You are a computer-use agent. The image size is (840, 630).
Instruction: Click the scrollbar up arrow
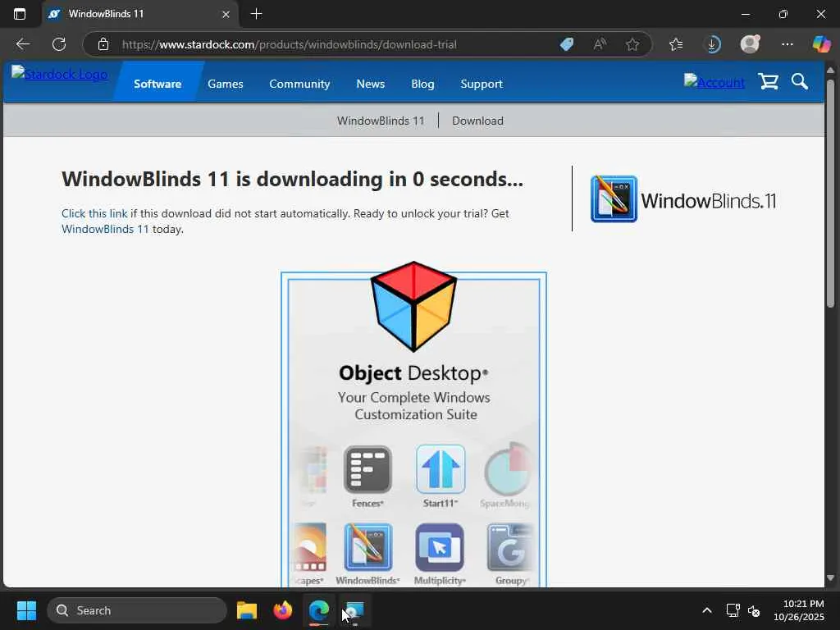830,71
